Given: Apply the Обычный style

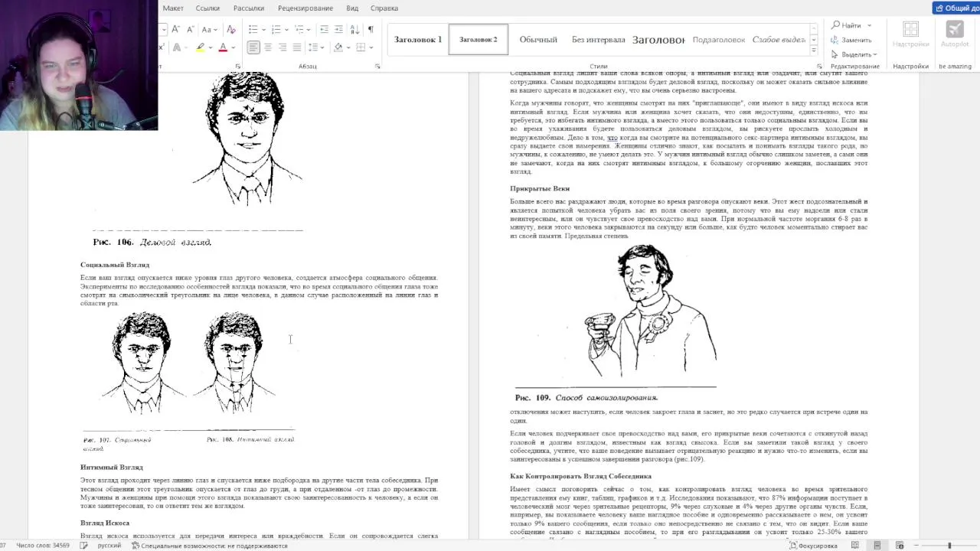Looking at the screenshot, I should tap(538, 40).
